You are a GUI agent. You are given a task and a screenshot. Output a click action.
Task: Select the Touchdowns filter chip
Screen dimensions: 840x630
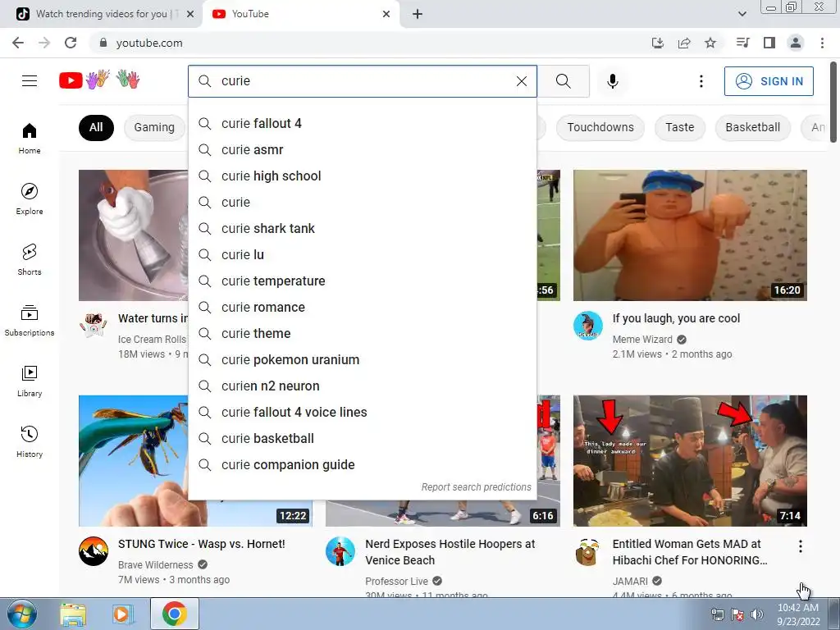click(600, 127)
